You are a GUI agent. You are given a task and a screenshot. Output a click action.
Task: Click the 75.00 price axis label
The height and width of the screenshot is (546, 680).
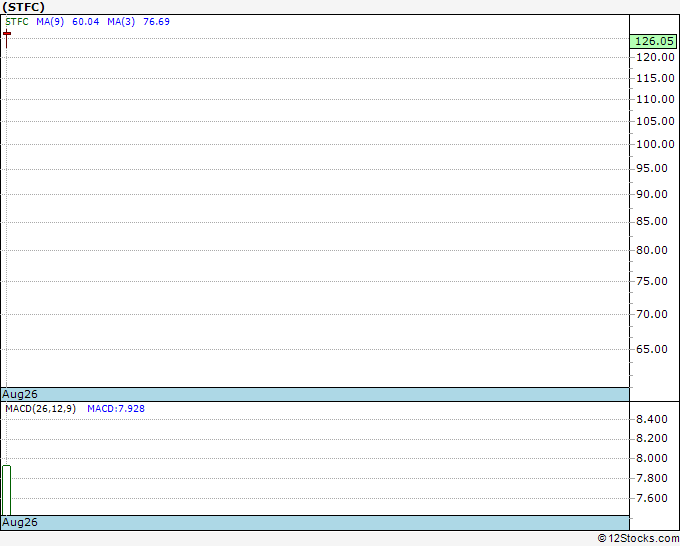pyautogui.click(x=651, y=281)
